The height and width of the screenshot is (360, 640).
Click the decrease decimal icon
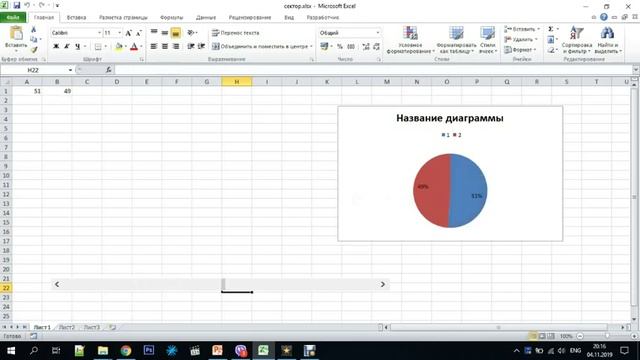pyautogui.click(x=376, y=47)
